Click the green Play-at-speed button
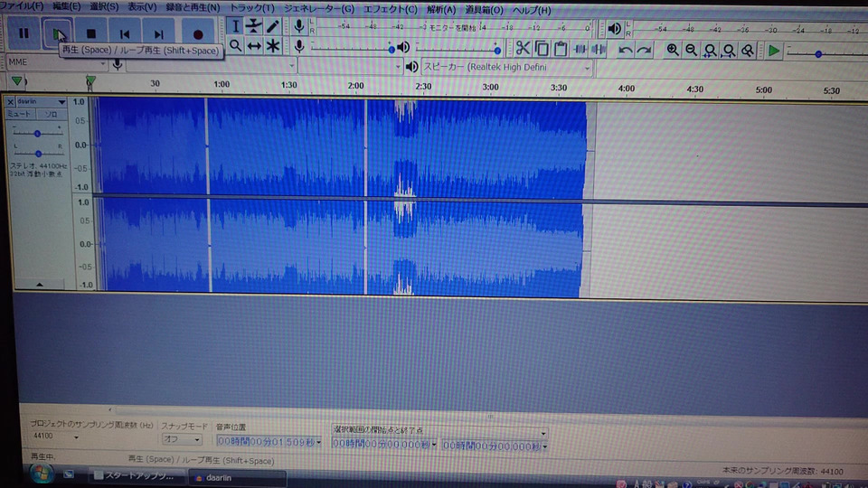 774,52
